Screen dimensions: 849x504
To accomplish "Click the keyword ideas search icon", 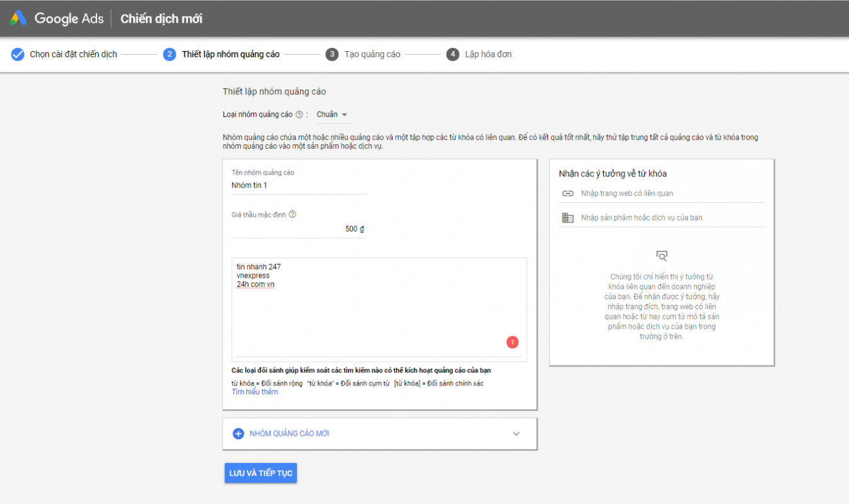I will click(x=662, y=256).
